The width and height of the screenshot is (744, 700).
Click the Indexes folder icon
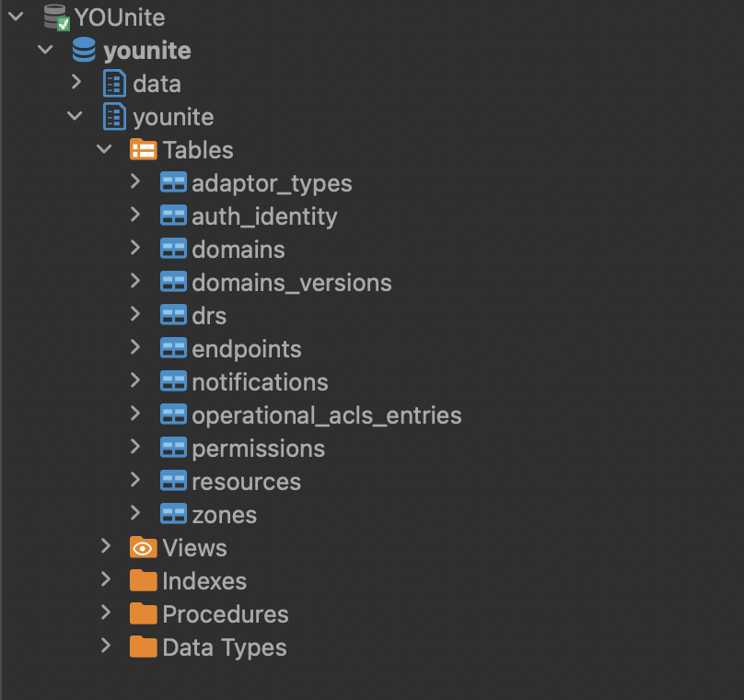pos(143,581)
